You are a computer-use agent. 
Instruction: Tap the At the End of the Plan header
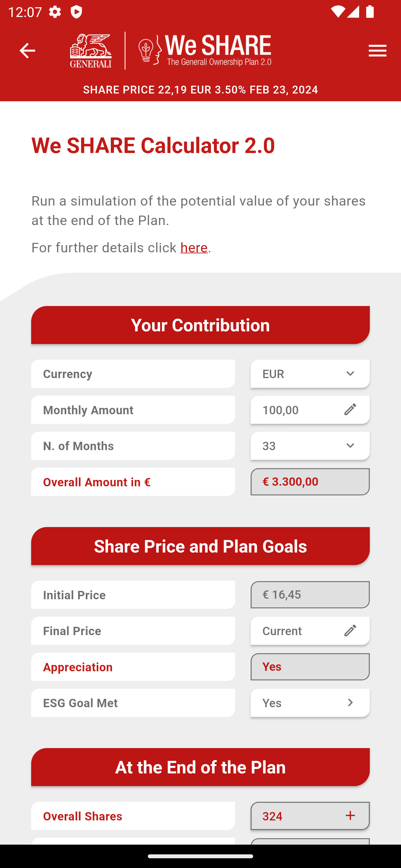[200, 767]
